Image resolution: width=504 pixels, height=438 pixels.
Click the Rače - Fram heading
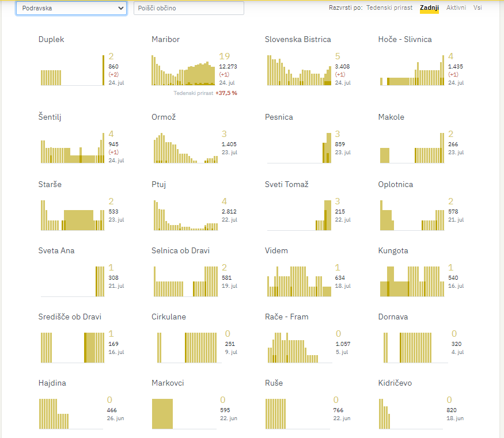click(x=287, y=317)
